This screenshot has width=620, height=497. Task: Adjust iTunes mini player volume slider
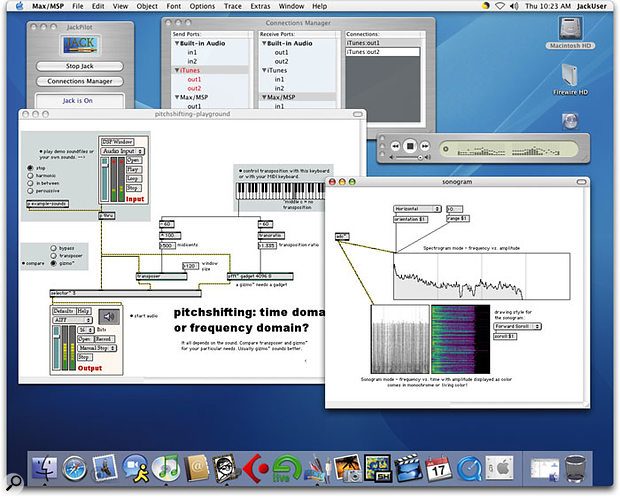[x=409, y=157]
